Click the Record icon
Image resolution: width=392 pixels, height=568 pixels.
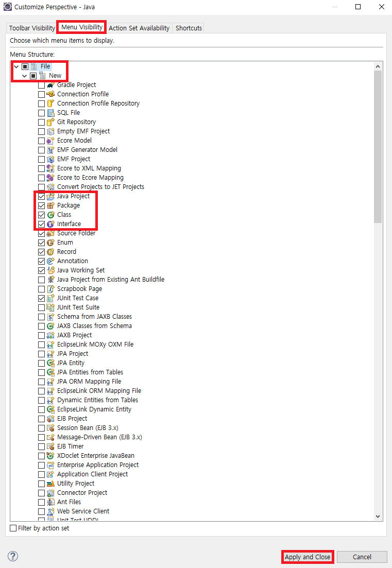coord(50,252)
